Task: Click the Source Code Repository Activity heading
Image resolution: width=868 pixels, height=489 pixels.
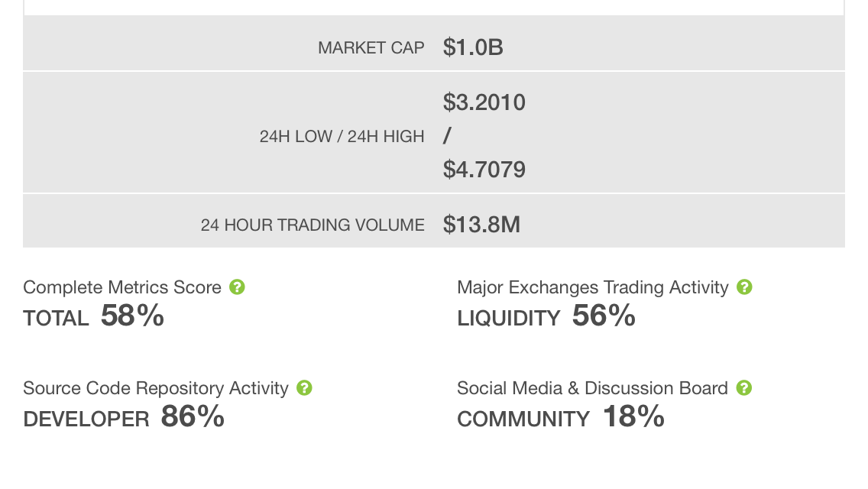Action: (156, 388)
